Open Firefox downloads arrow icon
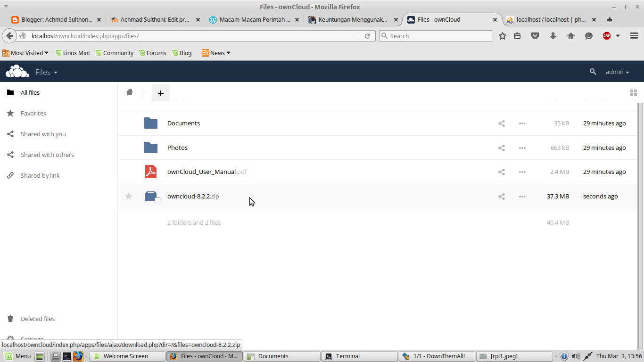Image resolution: width=644 pixels, height=362 pixels. (553, 36)
